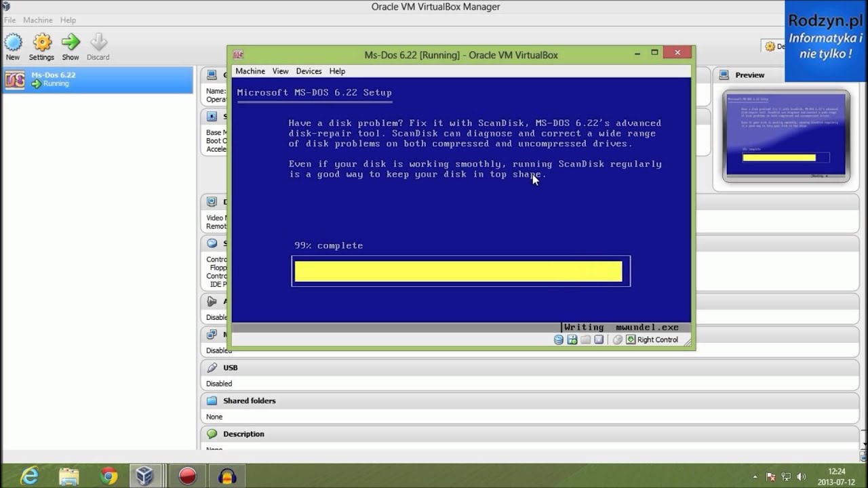This screenshot has height=488, width=868.
Task: Click the USB section icon
Action: coord(212,367)
